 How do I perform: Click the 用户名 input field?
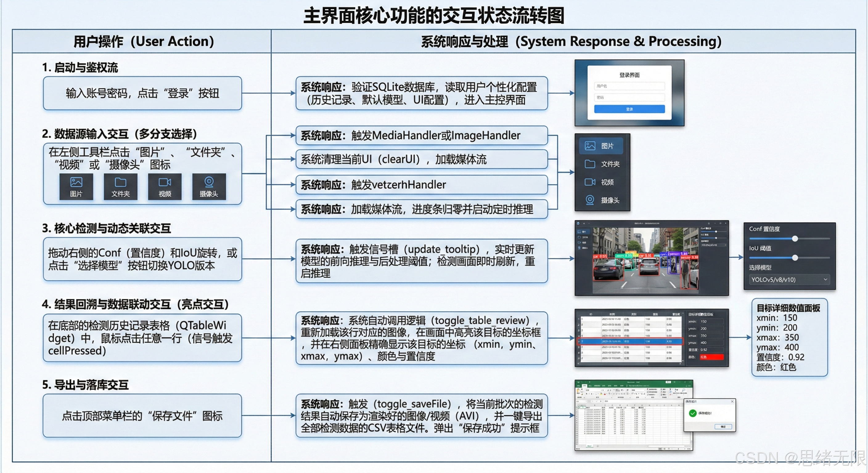(629, 86)
